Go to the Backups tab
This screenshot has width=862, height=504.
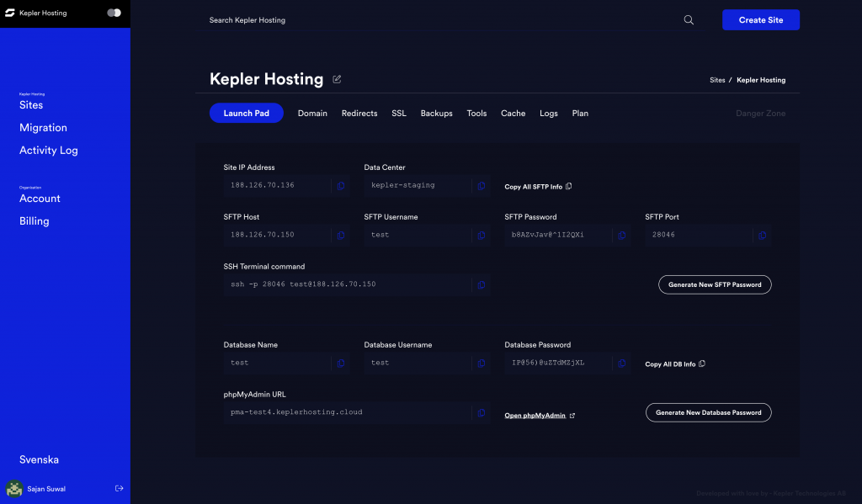tap(437, 114)
